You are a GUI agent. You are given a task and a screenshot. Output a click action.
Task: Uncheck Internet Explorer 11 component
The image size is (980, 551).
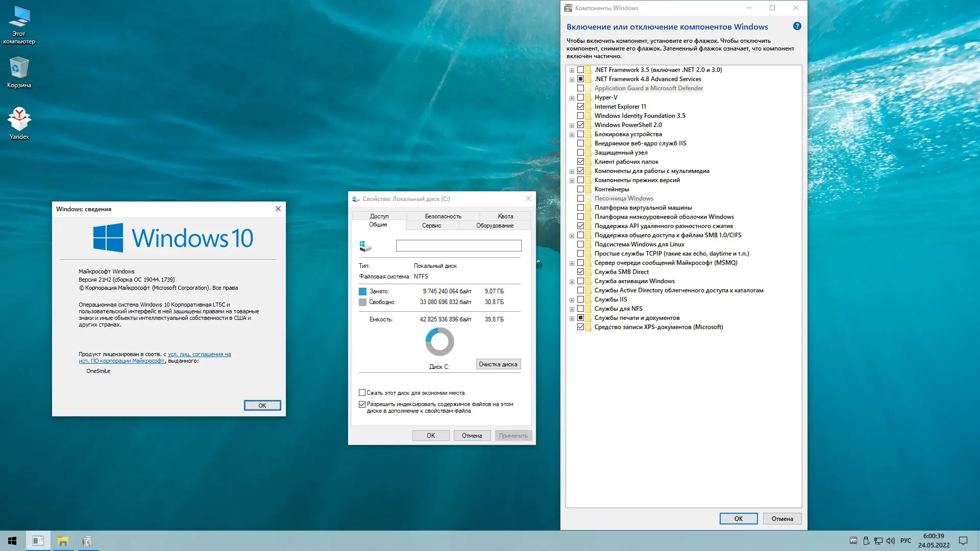[x=580, y=107]
